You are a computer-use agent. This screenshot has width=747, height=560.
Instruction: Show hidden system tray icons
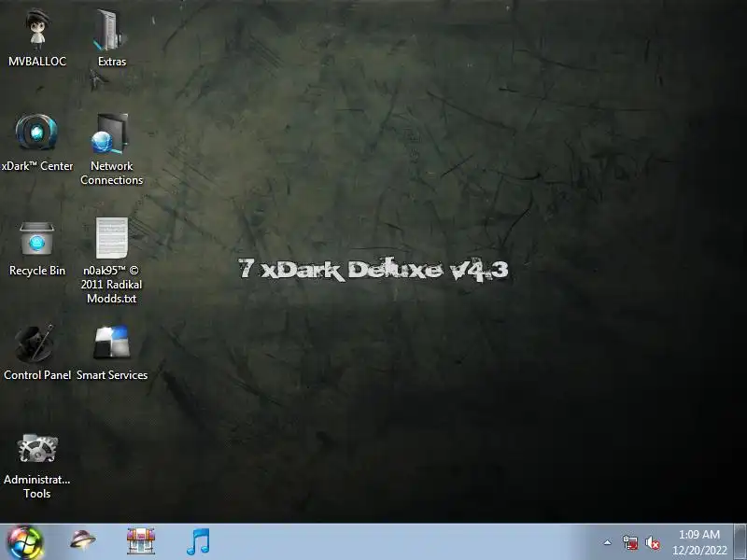click(x=608, y=542)
